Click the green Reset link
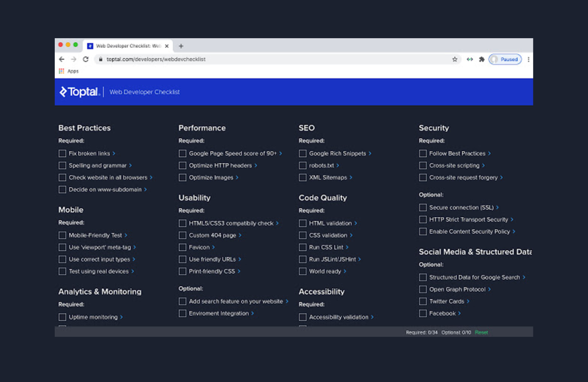 pyautogui.click(x=481, y=332)
